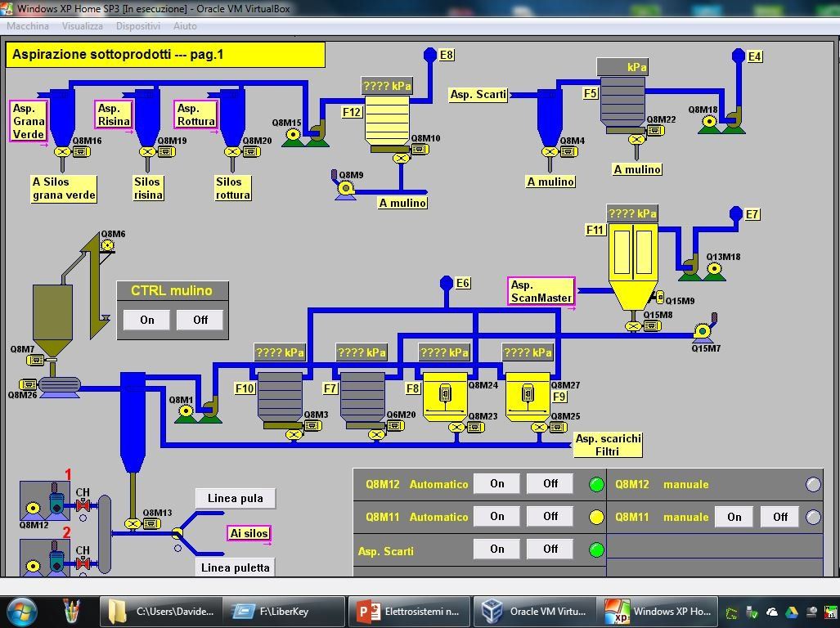Select the Q8M9 pump icon
Screen dimensions: 840x628
pyautogui.click(x=346, y=189)
